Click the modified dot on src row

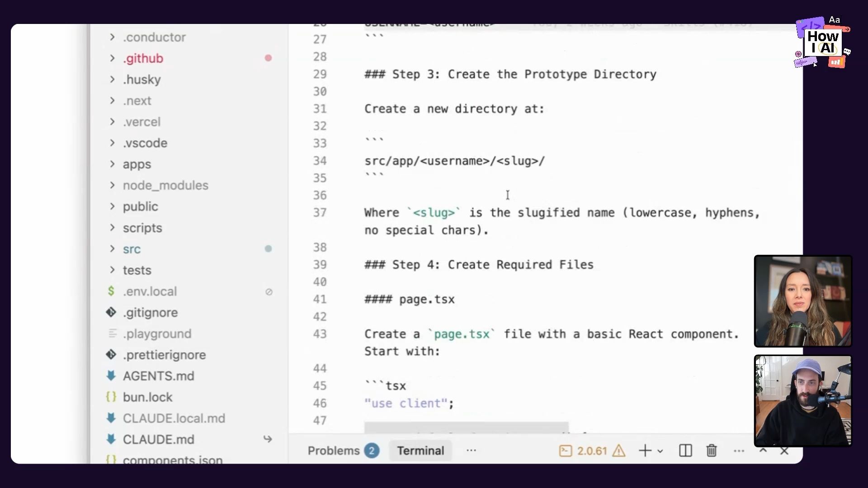coord(268,249)
